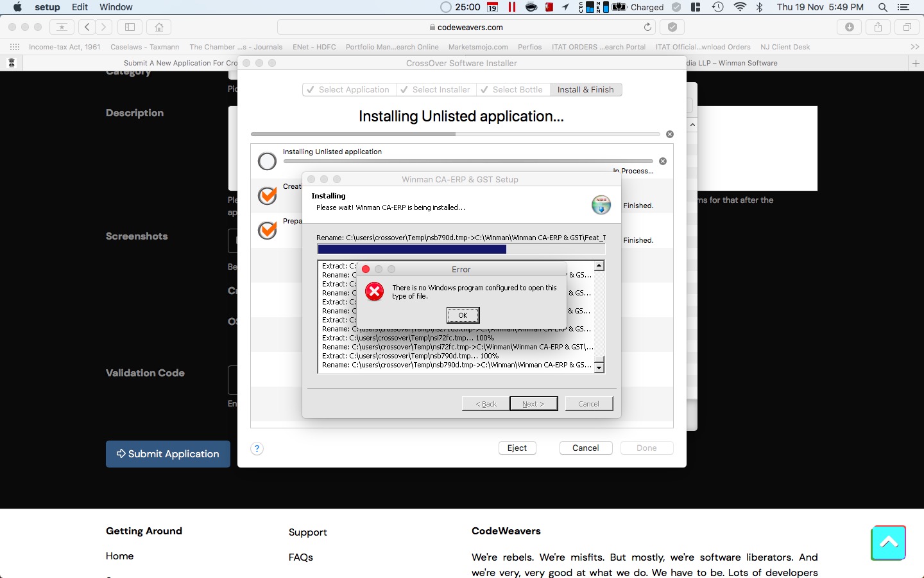Click the scroll-to-top arrow button on webpage
This screenshot has height=578, width=924.
tap(889, 543)
